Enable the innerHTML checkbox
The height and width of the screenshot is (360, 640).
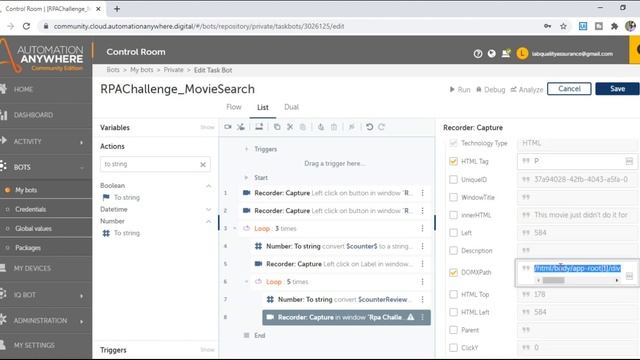[453, 215]
